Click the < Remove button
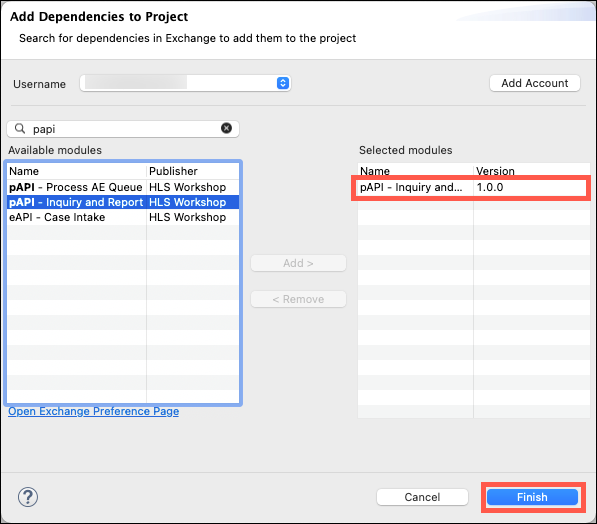597x524 pixels. pyautogui.click(x=298, y=299)
